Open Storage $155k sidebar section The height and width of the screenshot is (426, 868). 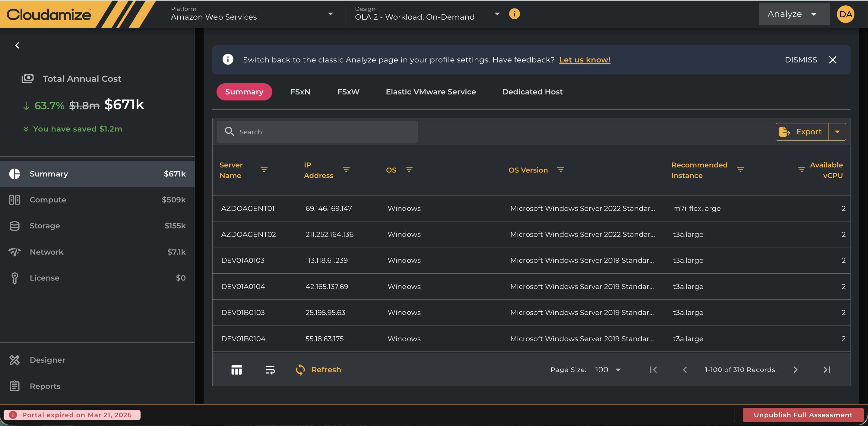[x=97, y=226]
